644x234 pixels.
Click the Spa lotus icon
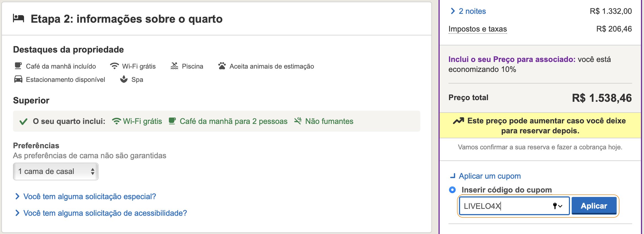tap(124, 79)
